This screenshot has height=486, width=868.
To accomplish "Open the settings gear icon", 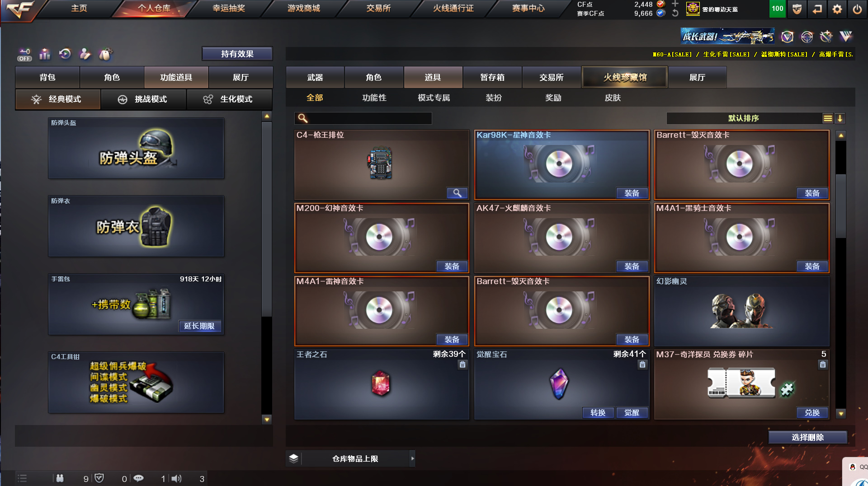I will click(837, 9).
